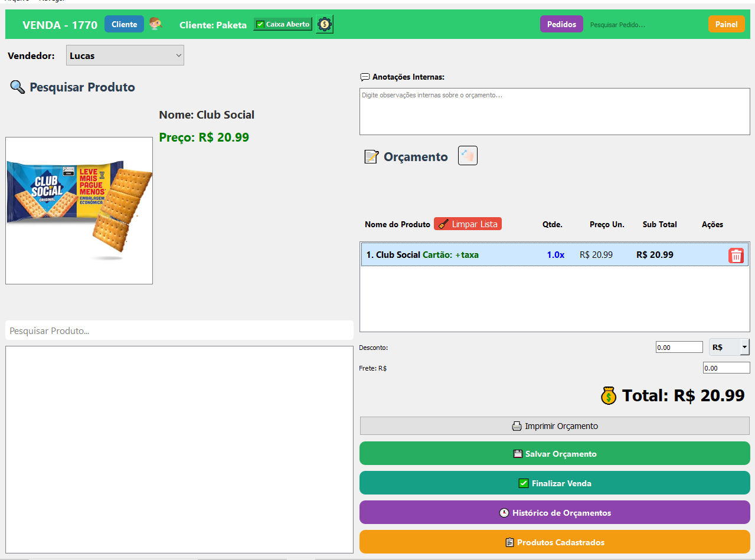
Task: Open Histórico de Orçamentos
Action: pos(554,512)
